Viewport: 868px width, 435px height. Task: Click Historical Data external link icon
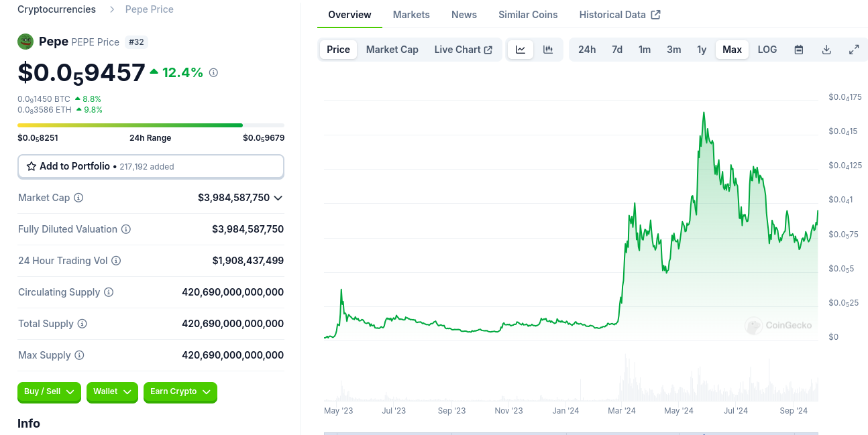[x=656, y=15]
